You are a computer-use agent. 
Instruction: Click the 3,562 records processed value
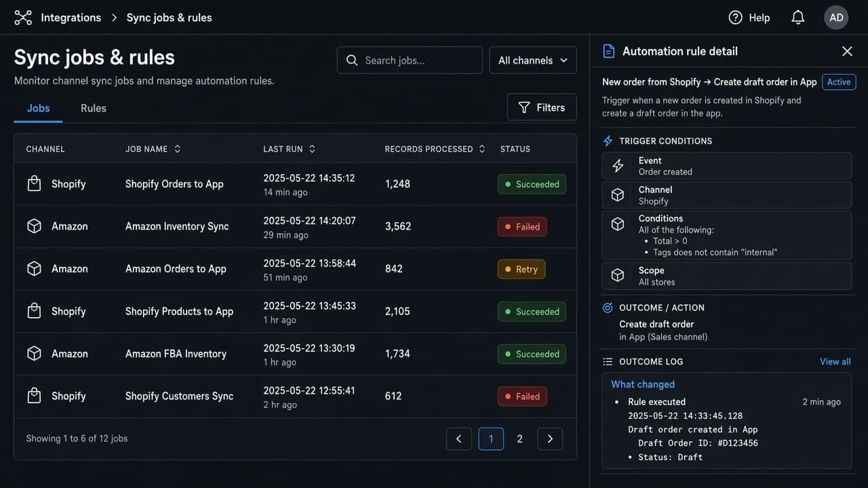[398, 226]
